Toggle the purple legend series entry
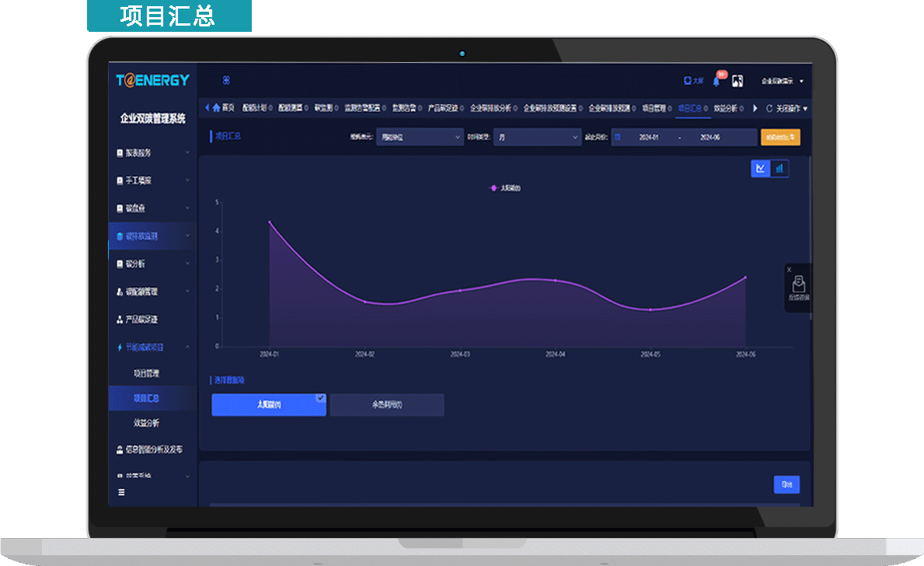 pos(506,188)
